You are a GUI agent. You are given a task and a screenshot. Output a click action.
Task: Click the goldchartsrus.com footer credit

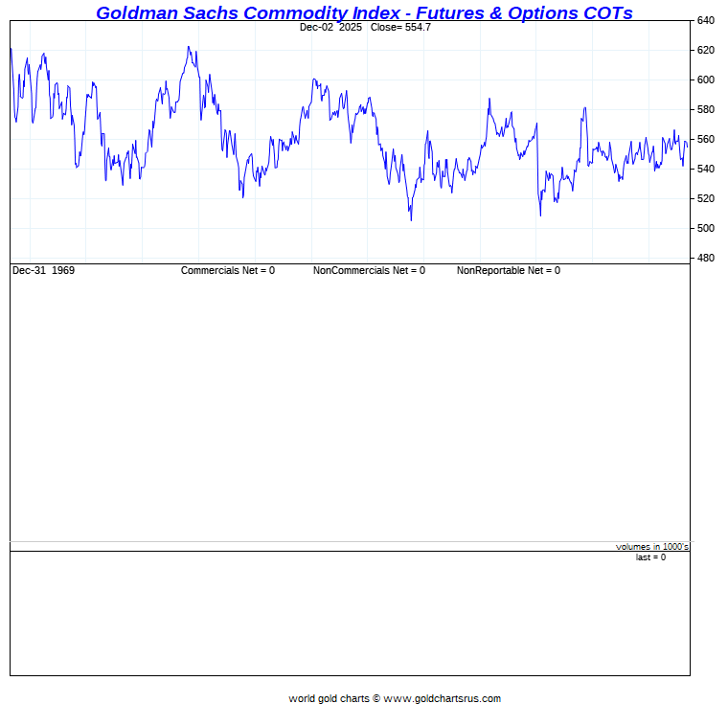pyautogui.click(x=395, y=698)
